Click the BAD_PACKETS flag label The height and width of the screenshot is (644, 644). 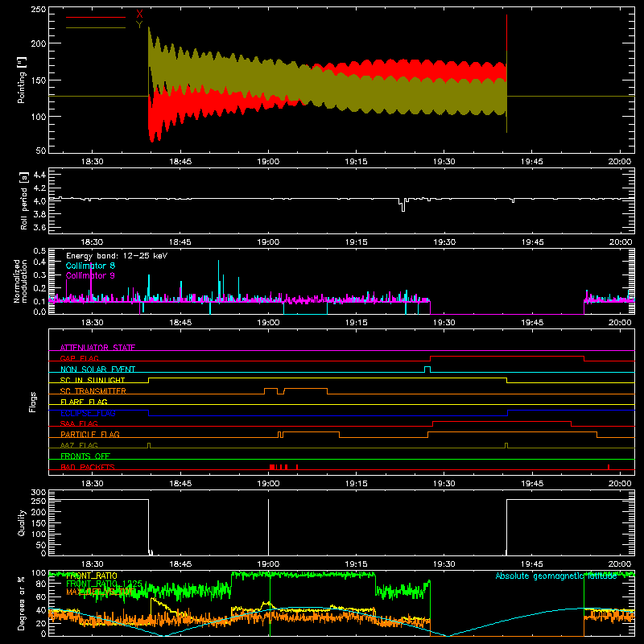click(x=88, y=467)
